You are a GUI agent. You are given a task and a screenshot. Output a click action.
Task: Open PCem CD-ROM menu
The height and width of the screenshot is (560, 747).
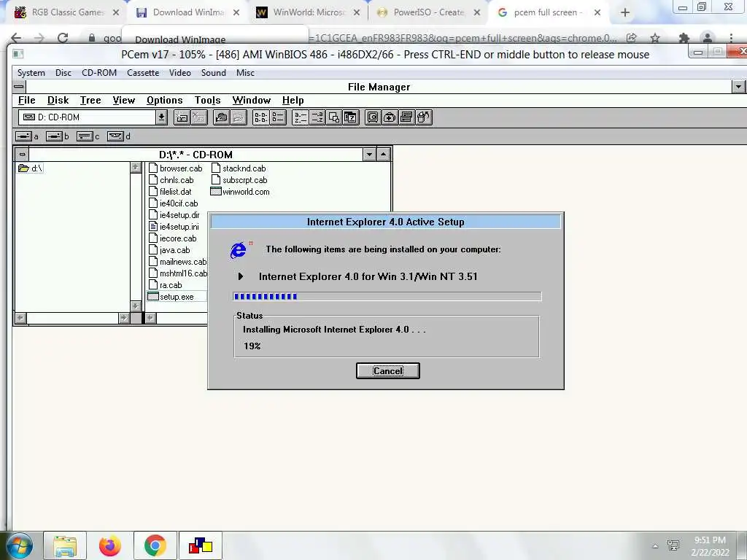pos(99,73)
